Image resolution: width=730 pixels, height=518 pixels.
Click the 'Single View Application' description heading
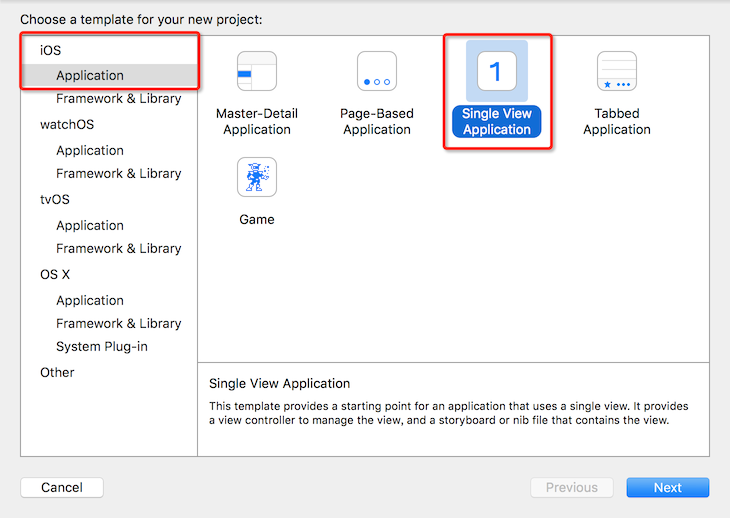(279, 383)
